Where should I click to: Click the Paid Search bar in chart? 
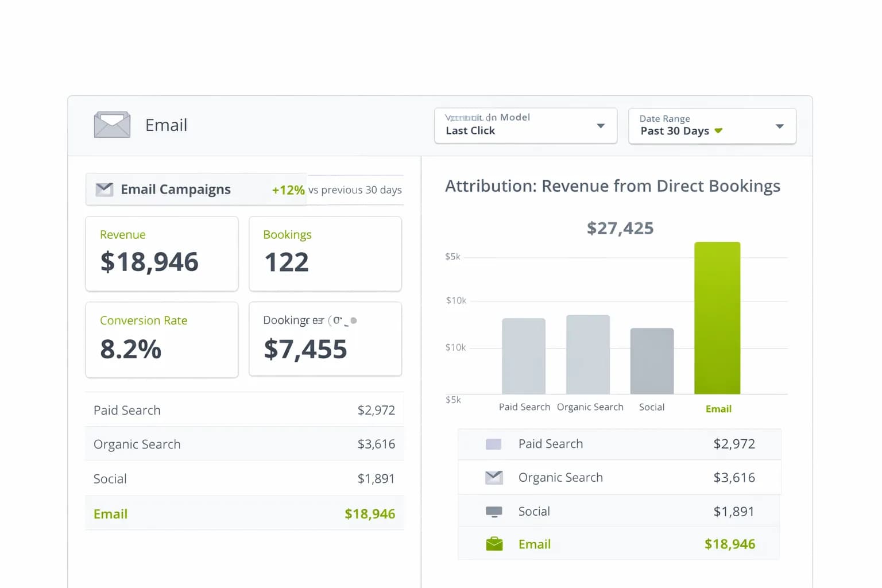524,356
